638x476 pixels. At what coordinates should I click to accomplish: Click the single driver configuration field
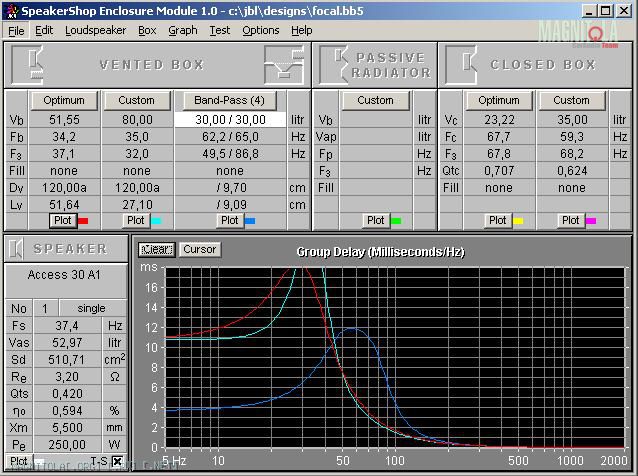coord(92,308)
